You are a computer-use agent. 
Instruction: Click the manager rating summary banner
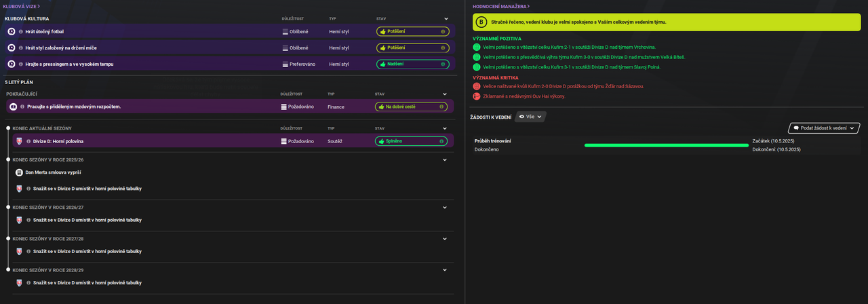point(667,22)
